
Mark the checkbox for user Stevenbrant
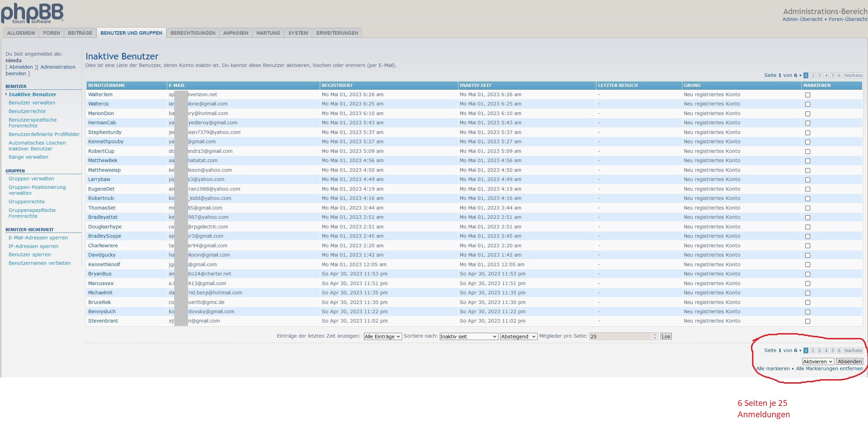coord(808,321)
